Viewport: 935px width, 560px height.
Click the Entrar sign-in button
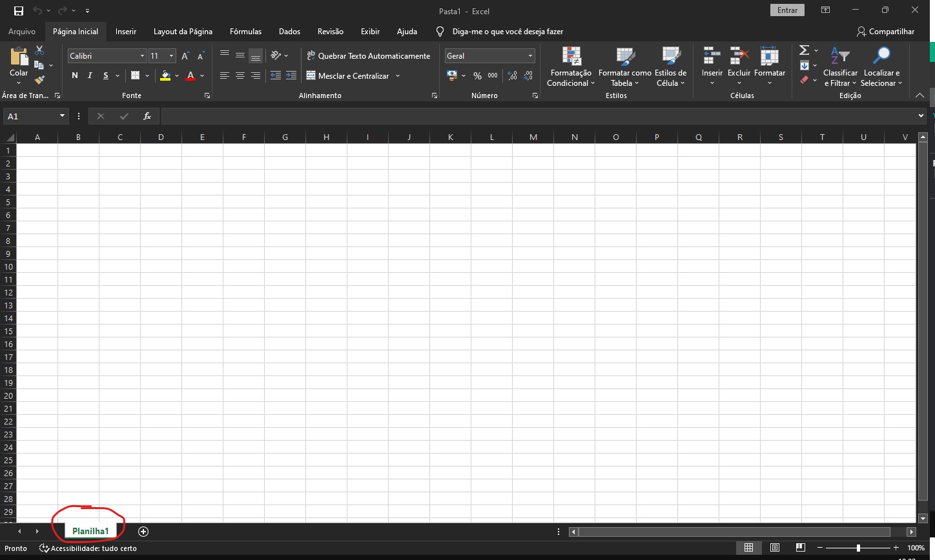tap(787, 10)
